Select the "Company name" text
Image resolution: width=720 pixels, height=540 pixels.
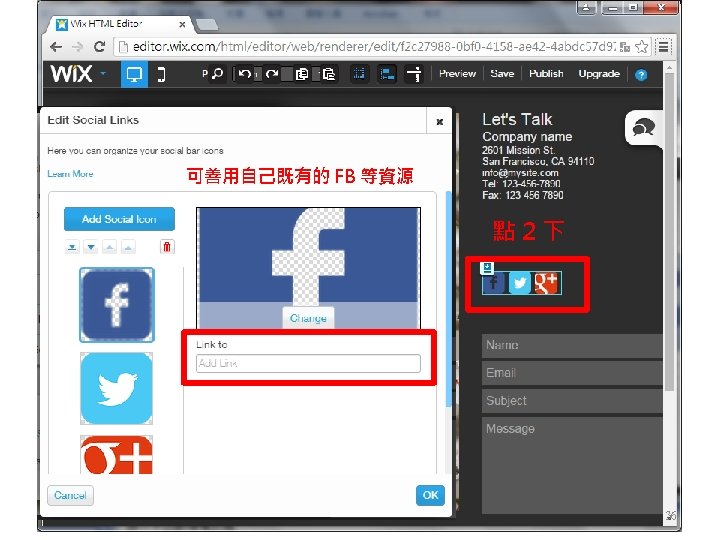527,137
